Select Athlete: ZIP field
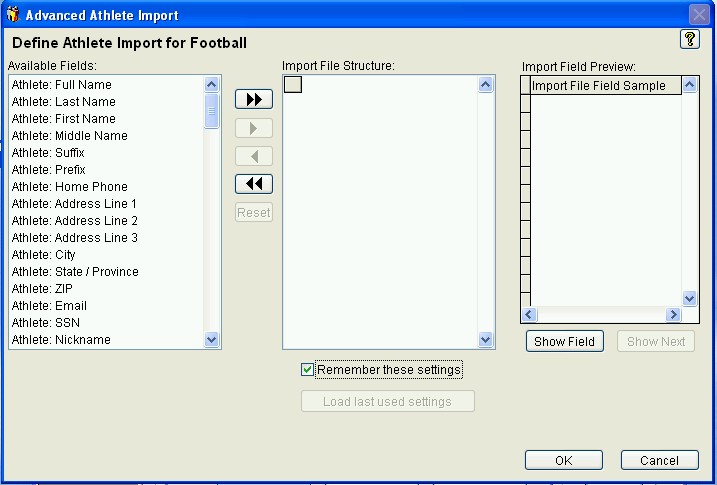This screenshot has height=485, width=717. click(106, 288)
